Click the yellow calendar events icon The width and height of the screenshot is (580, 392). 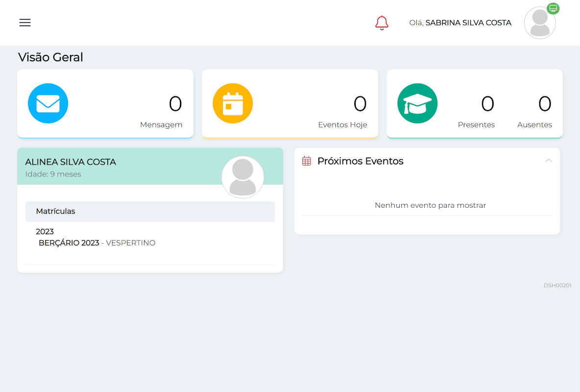point(233,103)
